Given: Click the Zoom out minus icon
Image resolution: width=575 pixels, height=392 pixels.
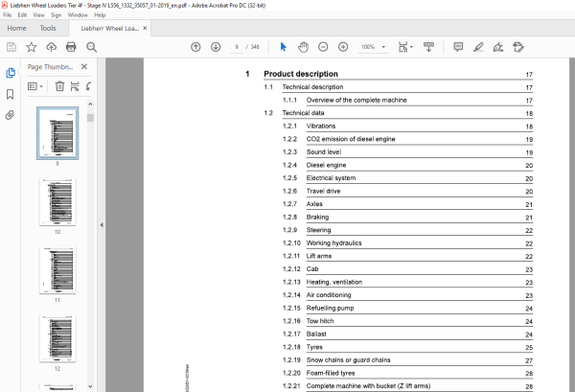Looking at the screenshot, I should (323, 47).
